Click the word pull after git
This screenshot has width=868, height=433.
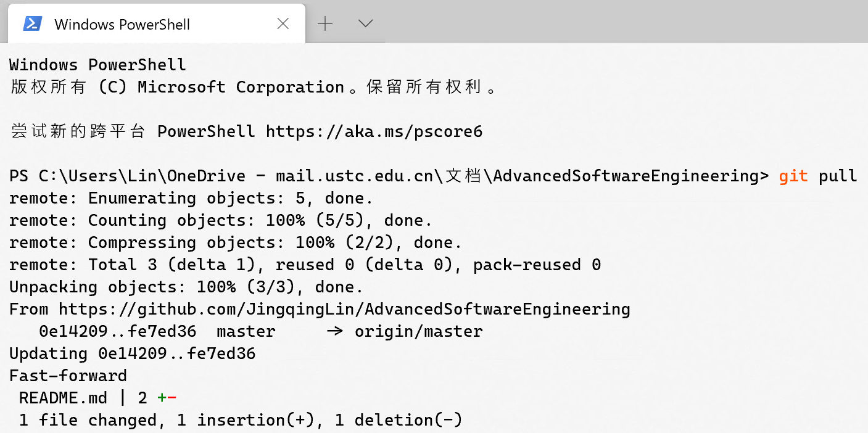pos(838,176)
